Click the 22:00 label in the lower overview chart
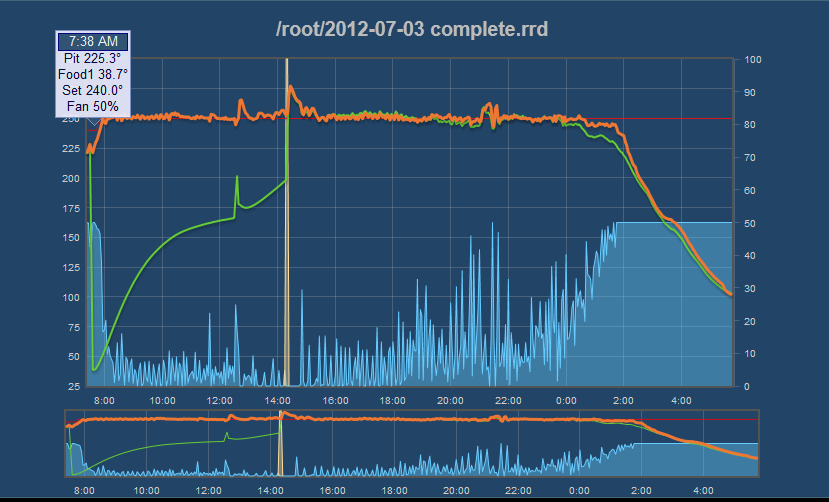The height and width of the screenshot is (502, 829). click(518, 491)
